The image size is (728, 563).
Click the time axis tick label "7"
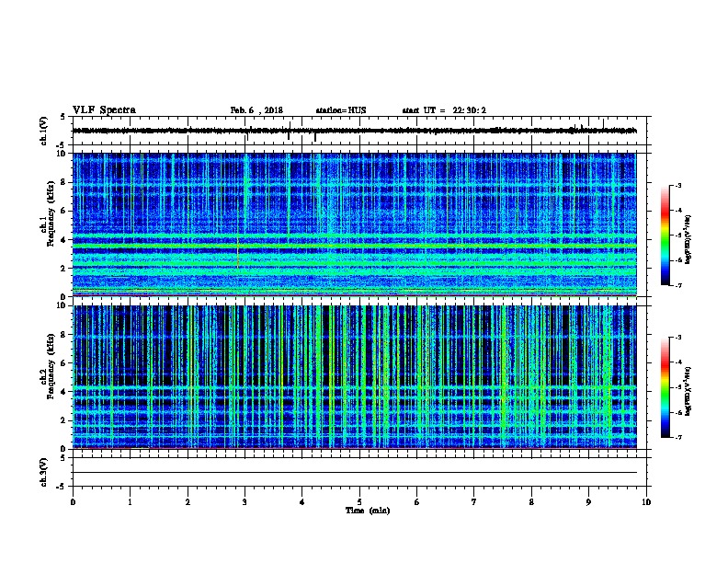(x=474, y=502)
